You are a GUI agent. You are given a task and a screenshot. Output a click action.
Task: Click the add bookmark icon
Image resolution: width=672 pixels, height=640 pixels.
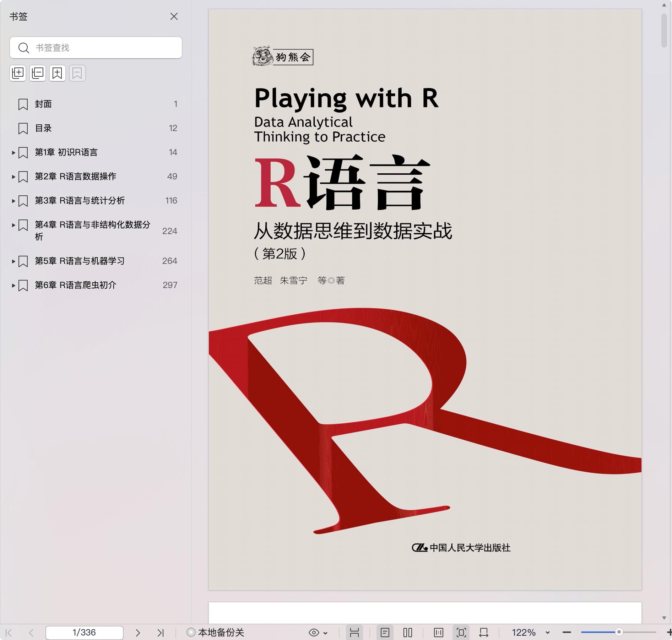(58, 73)
